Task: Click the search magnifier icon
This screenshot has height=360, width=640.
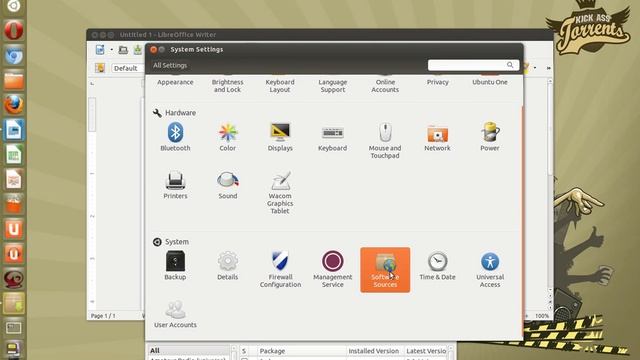Action: coord(510,65)
